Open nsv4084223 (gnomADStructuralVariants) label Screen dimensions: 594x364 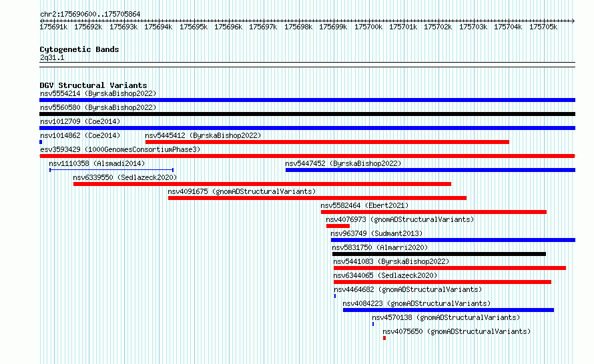tap(416, 303)
